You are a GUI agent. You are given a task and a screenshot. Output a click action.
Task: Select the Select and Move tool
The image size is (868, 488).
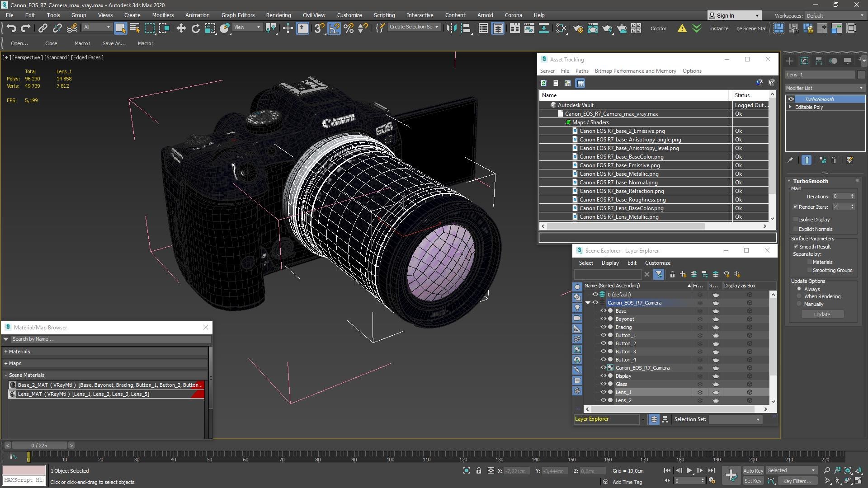point(181,28)
